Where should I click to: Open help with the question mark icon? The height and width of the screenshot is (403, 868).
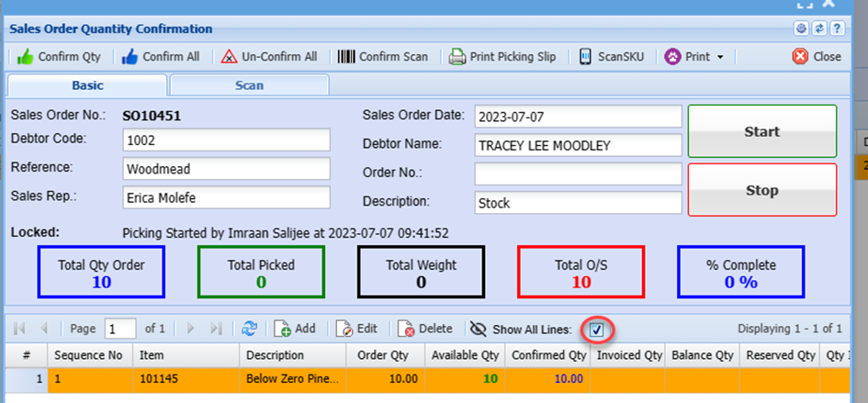pos(838,28)
